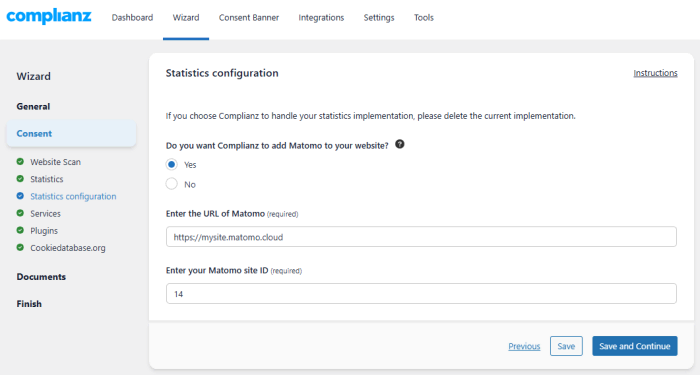Click green check icon beside Cookiedatabase.org
This screenshot has height=375, width=700.
pos(20,247)
